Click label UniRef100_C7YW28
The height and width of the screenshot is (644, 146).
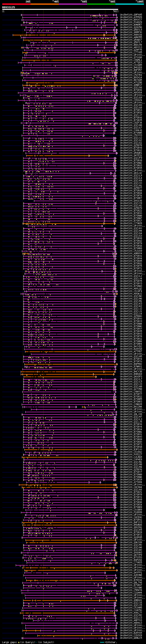tap(131, 223)
